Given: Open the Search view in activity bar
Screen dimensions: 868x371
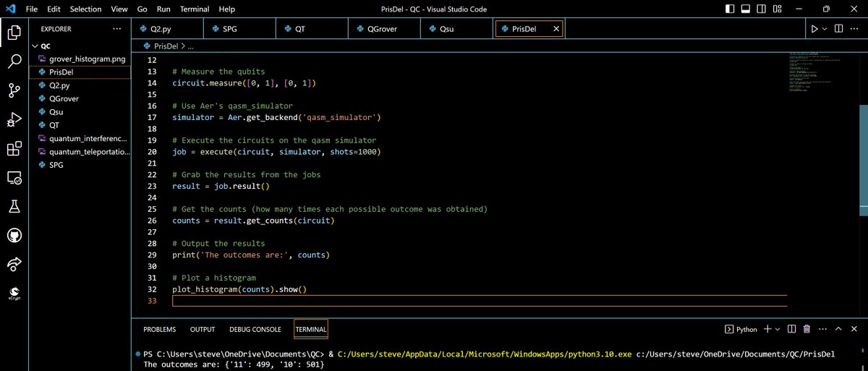Looking at the screenshot, I should coord(14,61).
